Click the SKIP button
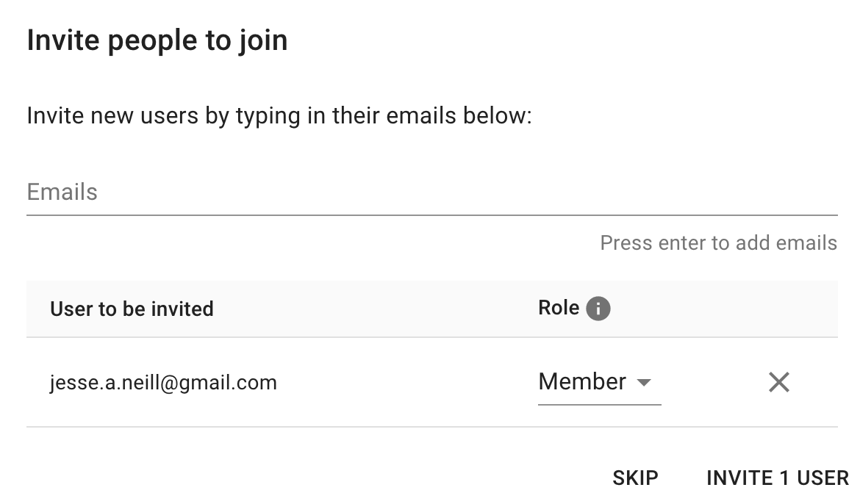 coord(635,478)
